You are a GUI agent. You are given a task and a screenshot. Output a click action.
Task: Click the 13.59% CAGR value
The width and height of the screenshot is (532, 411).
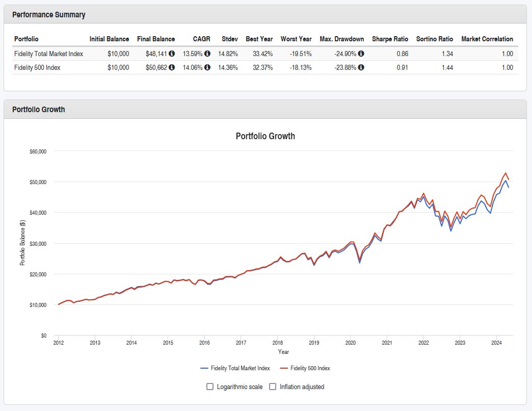point(193,54)
